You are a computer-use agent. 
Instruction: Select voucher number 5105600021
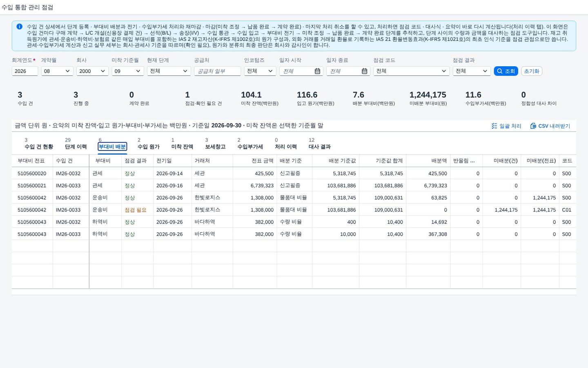click(32, 186)
